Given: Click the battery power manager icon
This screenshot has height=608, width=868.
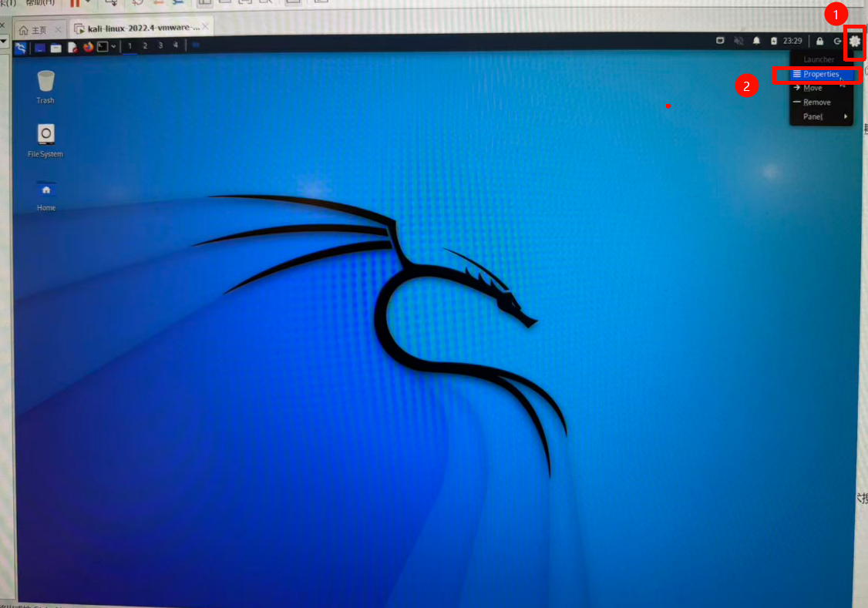Looking at the screenshot, I should [774, 41].
